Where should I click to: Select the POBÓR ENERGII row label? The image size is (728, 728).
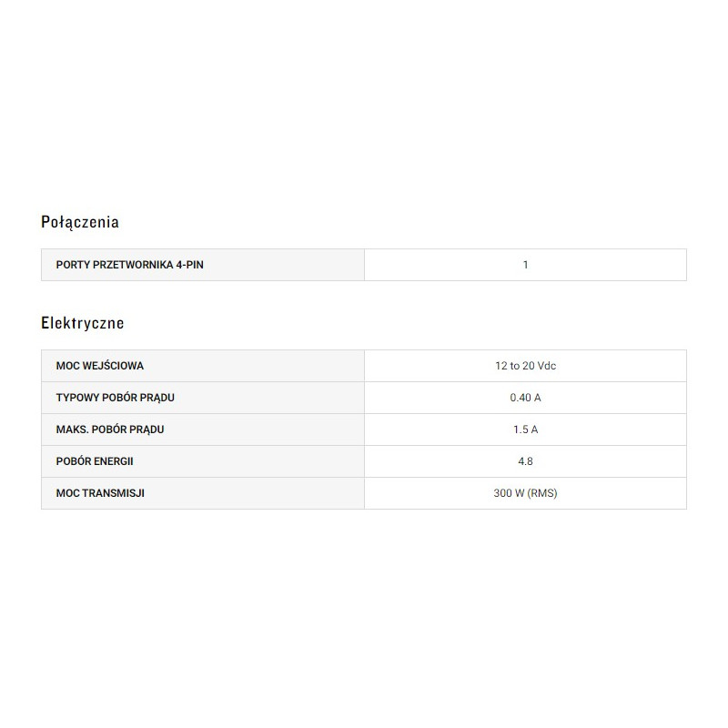pos(95,461)
